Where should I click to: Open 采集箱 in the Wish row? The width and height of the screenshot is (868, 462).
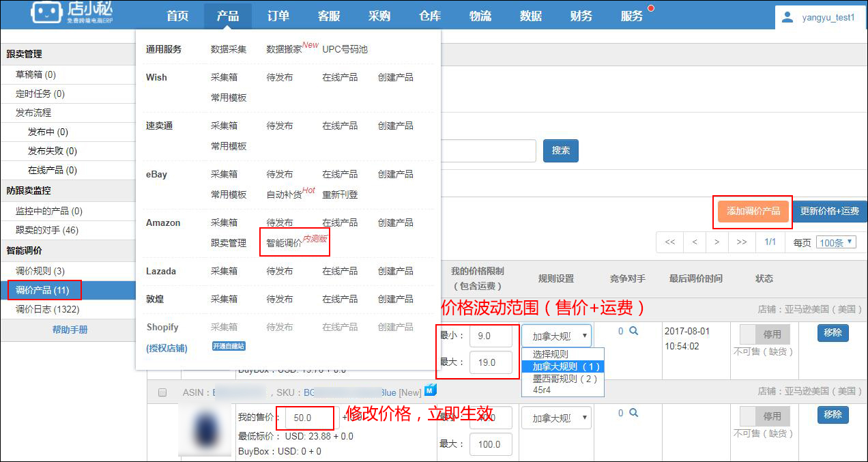[x=225, y=77]
